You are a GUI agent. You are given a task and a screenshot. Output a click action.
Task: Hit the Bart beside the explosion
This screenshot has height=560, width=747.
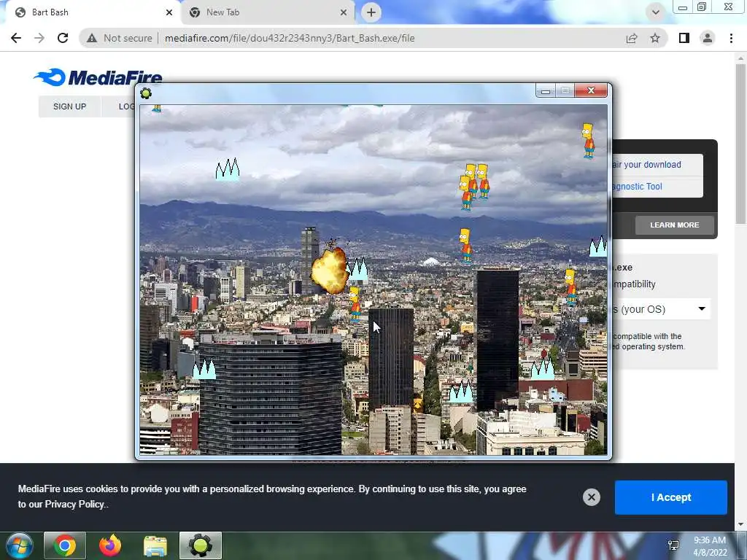click(x=355, y=304)
